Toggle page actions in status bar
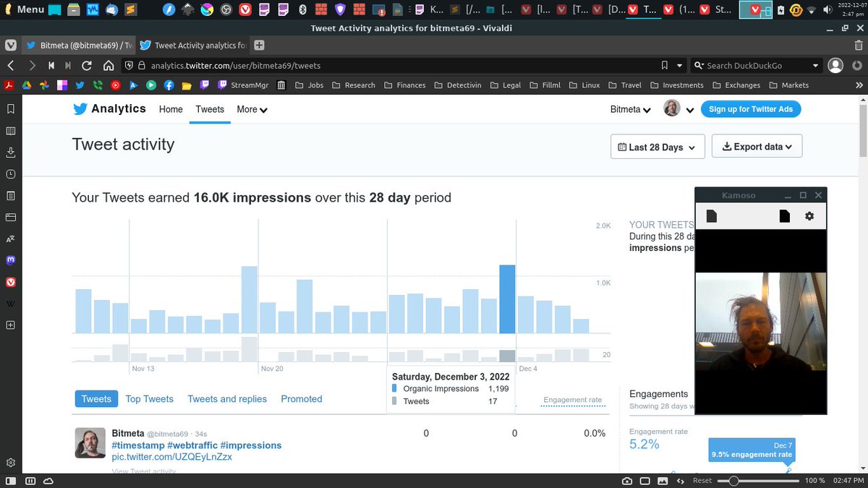This screenshot has height=488, width=868. click(x=680, y=481)
